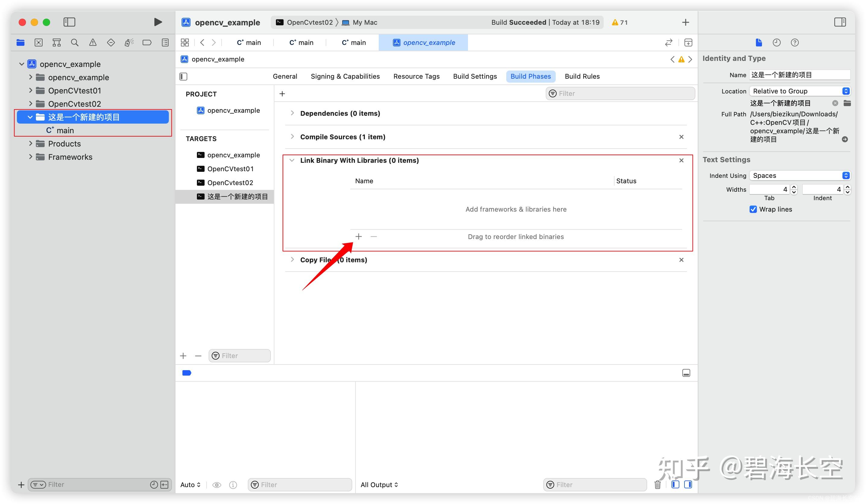Toggle the left navigator sidebar
The image size is (866, 504).
coord(69,22)
